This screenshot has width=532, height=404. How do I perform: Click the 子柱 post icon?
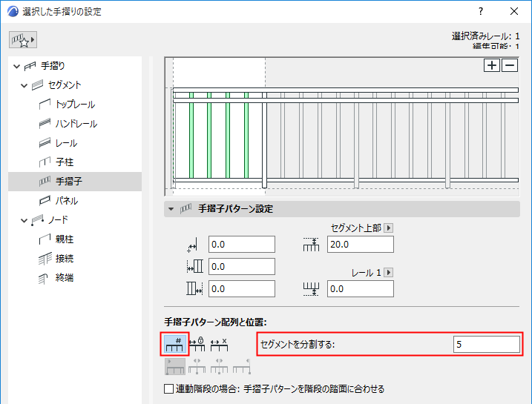click(x=45, y=162)
